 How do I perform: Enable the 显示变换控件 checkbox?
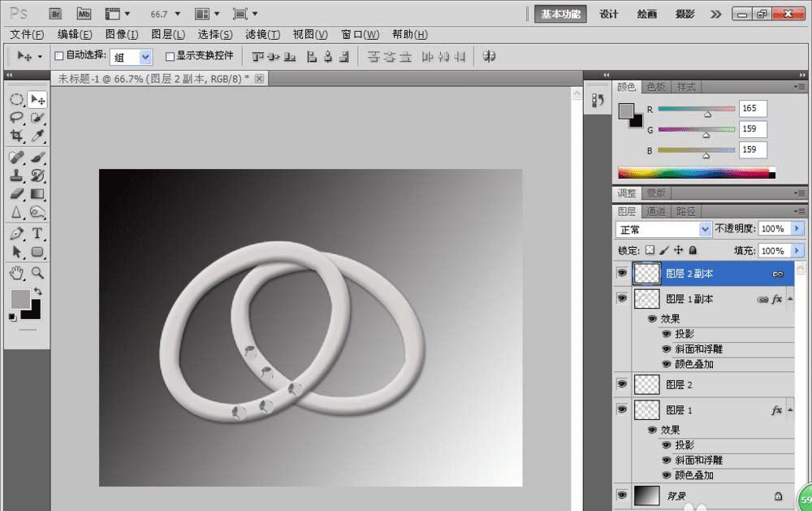click(170, 56)
